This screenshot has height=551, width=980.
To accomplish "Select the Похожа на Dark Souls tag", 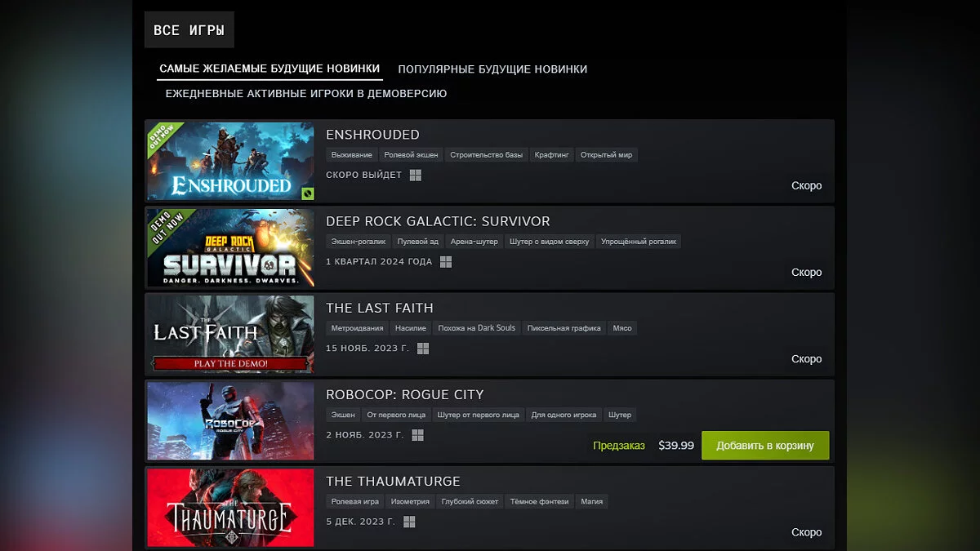I will coord(477,327).
